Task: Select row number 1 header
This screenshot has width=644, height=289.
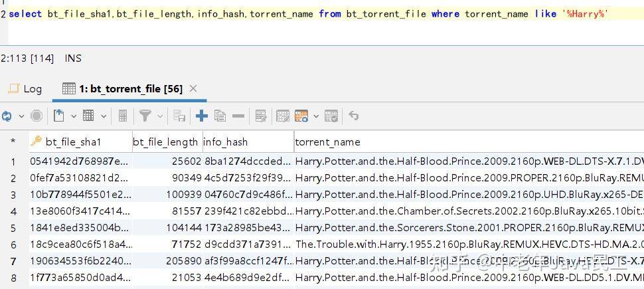Action: 13,162
